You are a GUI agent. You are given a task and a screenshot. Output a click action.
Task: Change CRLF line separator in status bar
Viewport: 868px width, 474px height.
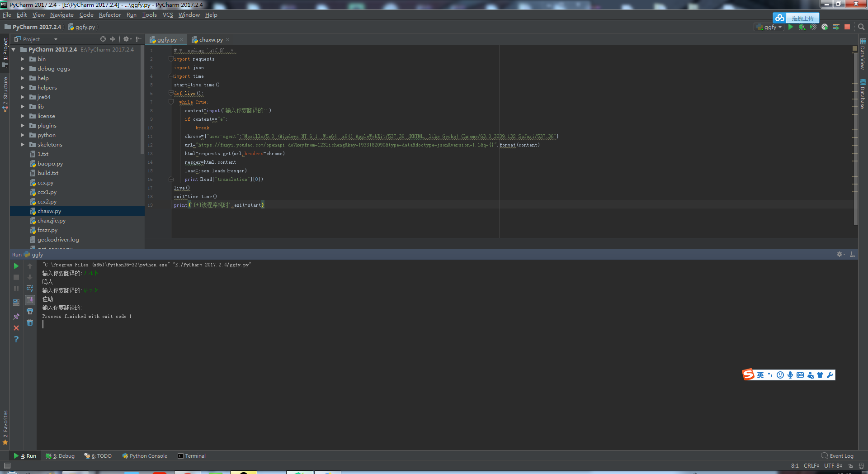811,466
